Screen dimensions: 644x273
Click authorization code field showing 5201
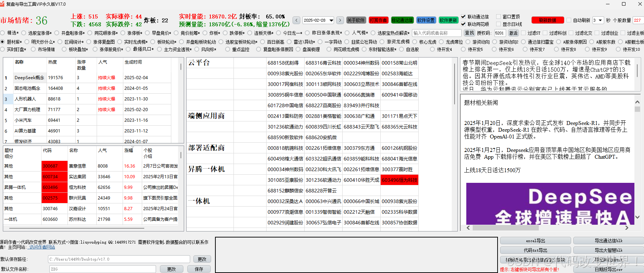tap(500, 33)
